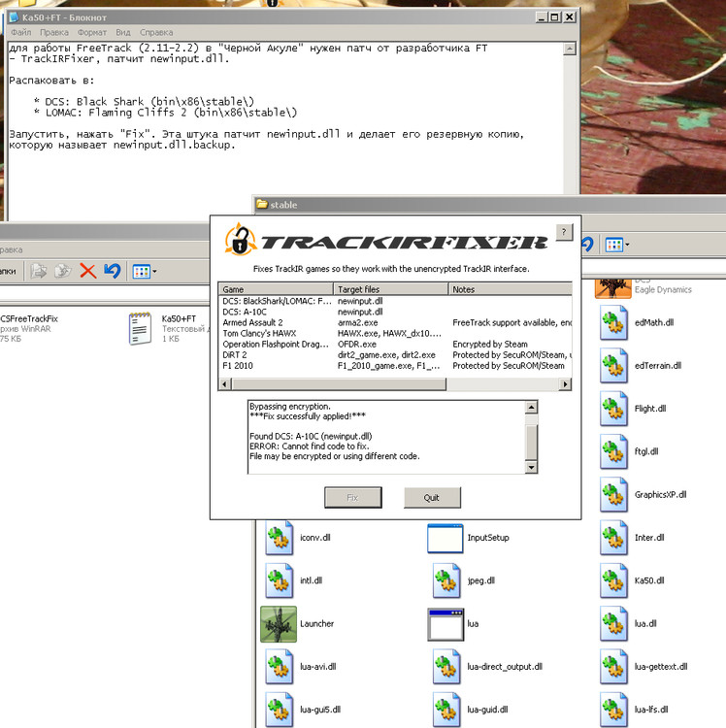Select the jpeg.dll file icon
Image resolution: width=726 pixels, height=728 pixels.
pyautogui.click(x=446, y=580)
